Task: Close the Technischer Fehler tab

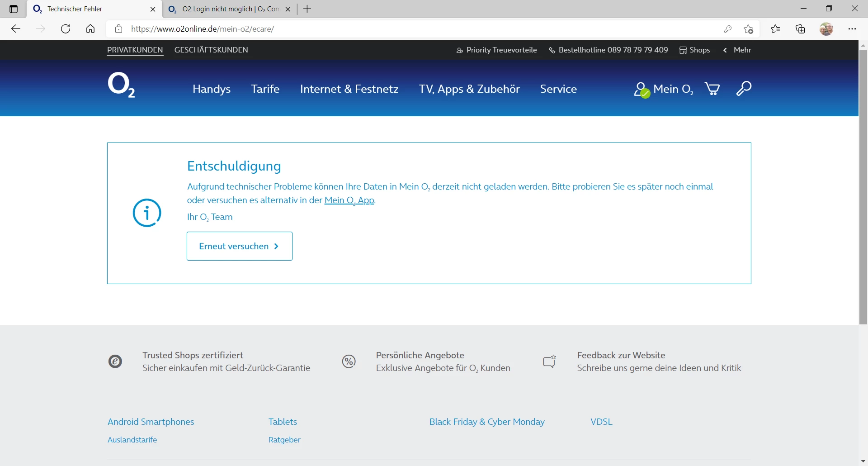Action: tap(153, 9)
